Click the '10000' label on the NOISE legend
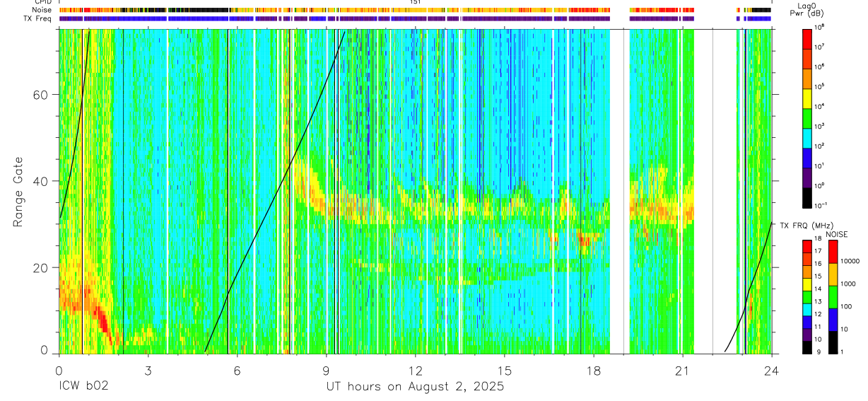This screenshot has width=868, height=401. click(850, 262)
